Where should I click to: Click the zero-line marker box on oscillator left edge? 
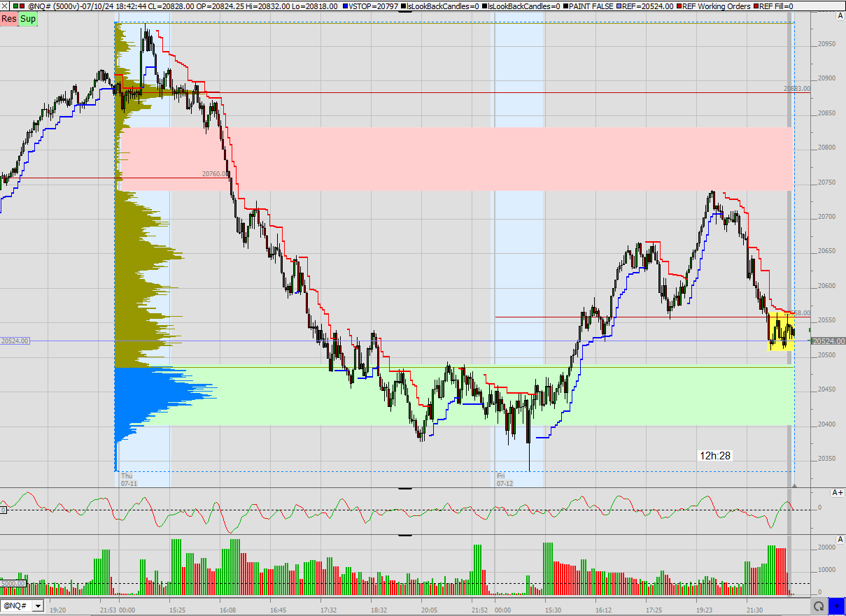3,510
